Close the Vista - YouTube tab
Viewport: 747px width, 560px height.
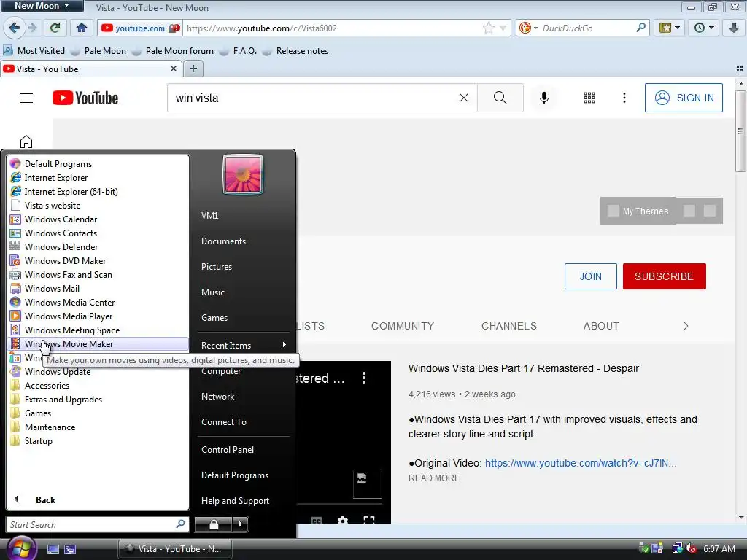(174, 69)
